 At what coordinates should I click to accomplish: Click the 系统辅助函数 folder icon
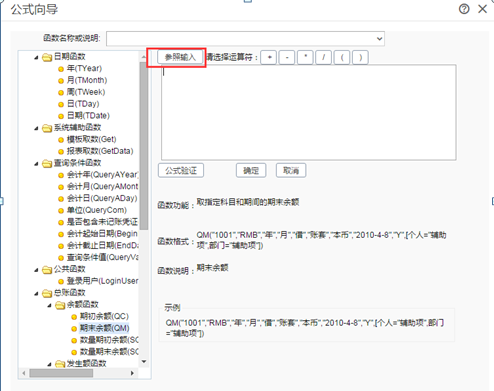[x=47, y=128]
